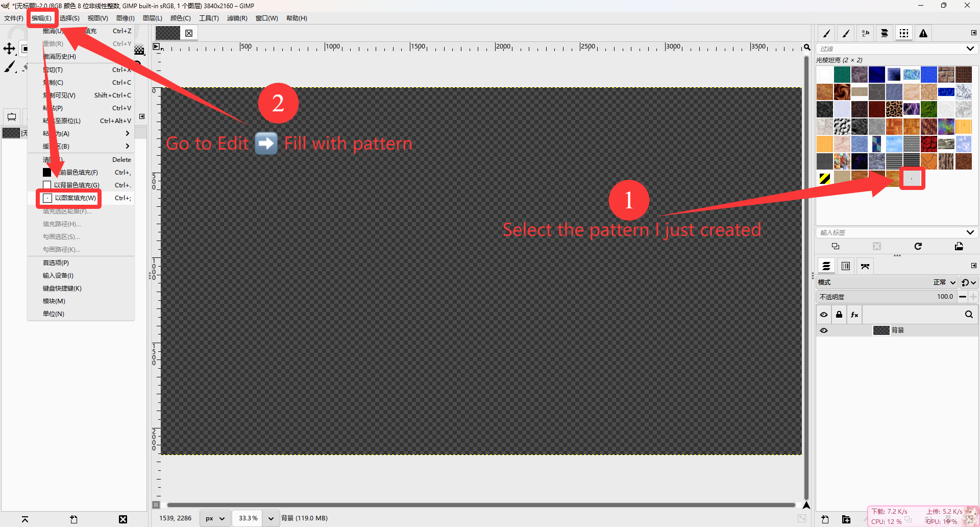Select the leopard print pattern swatch

tap(894, 109)
